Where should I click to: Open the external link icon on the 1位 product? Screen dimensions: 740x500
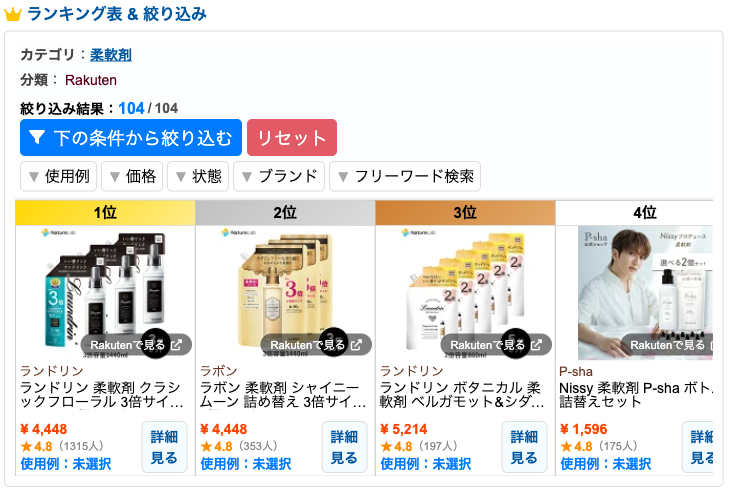(177, 345)
